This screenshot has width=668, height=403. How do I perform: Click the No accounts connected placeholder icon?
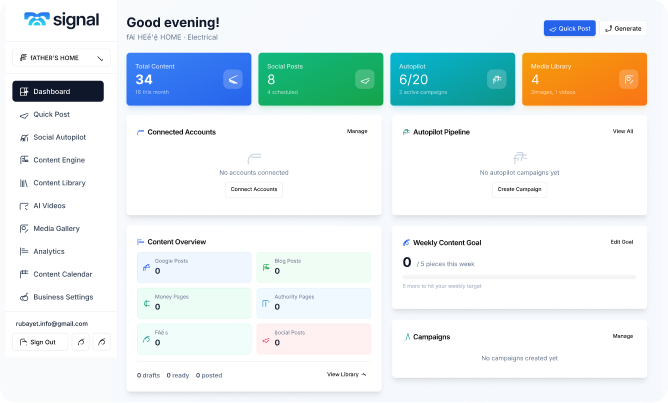click(254, 159)
